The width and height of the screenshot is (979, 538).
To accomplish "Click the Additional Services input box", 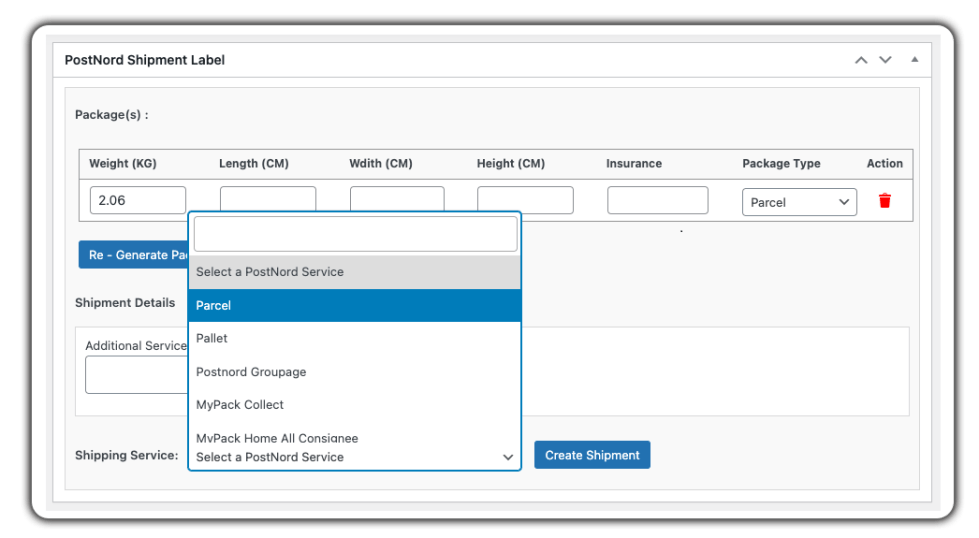I will [x=137, y=374].
